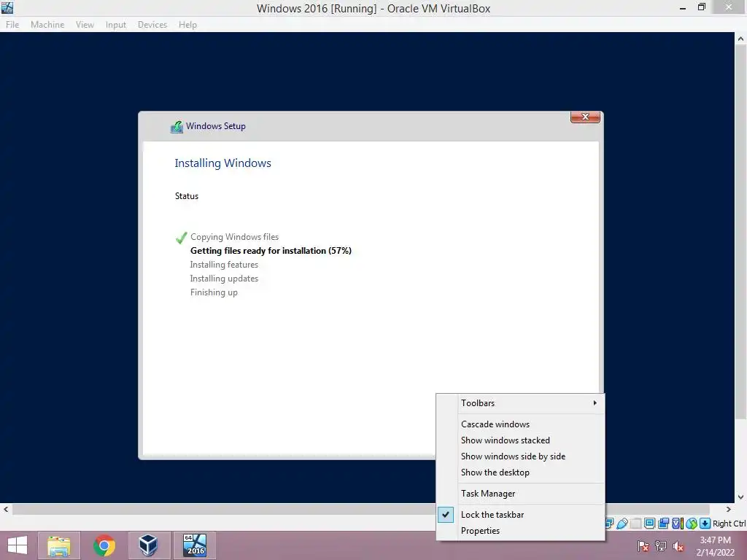
Task: Click the mouse integration status bar icon
Action: coord(692,524)
